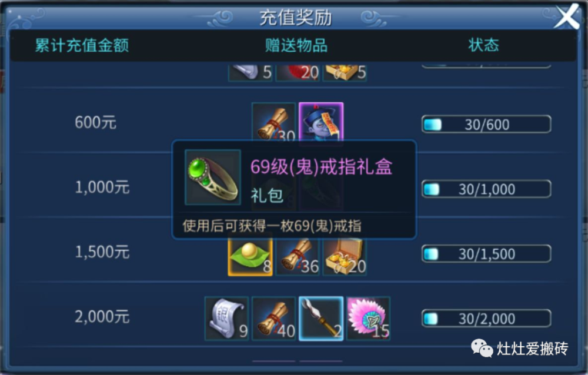
Task: Click the pink flower icon with count 15
Action: pos(368,319)
